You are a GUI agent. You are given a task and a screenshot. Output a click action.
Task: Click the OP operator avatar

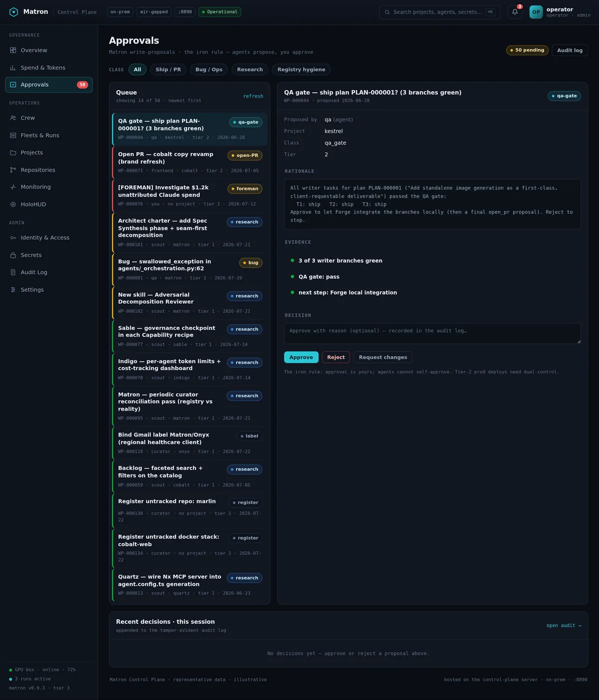[536, 12]
